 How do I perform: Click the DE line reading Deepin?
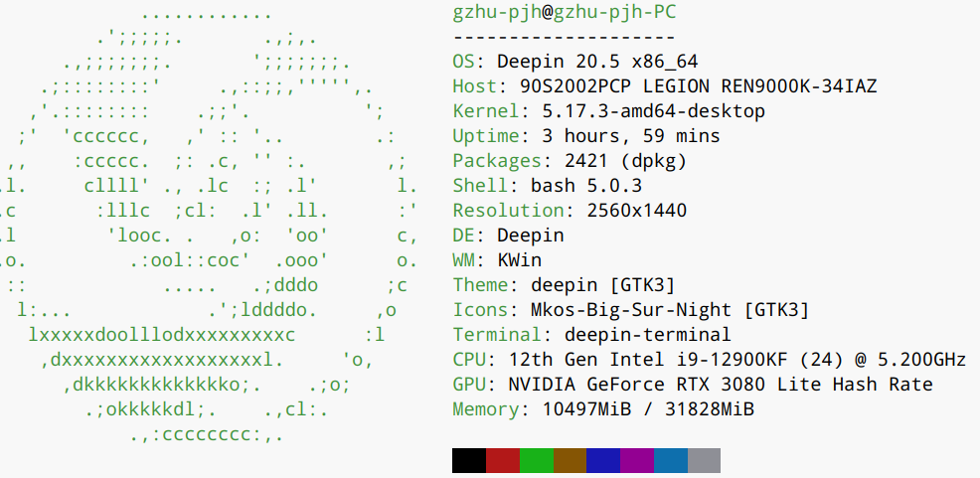pyautogui.click(x=509, y=236)
